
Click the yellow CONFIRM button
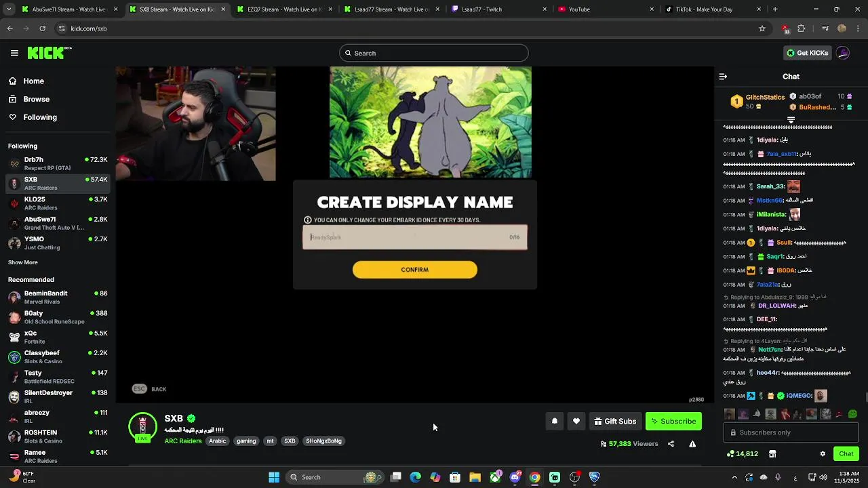click(414, 270)
